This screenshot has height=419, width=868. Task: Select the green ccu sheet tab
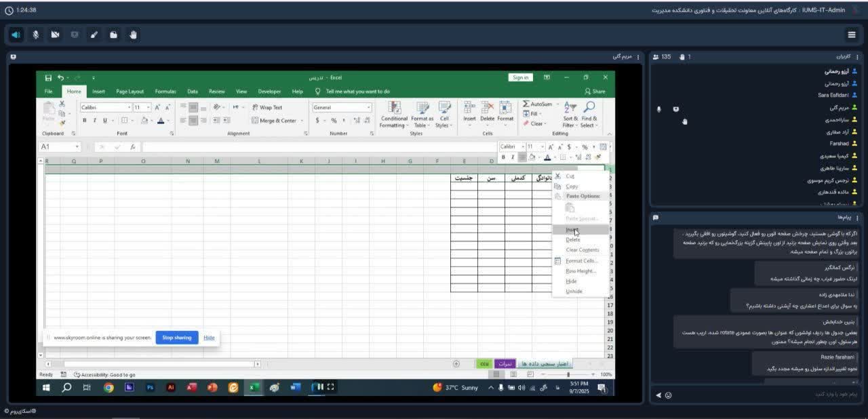coord(484,364)
